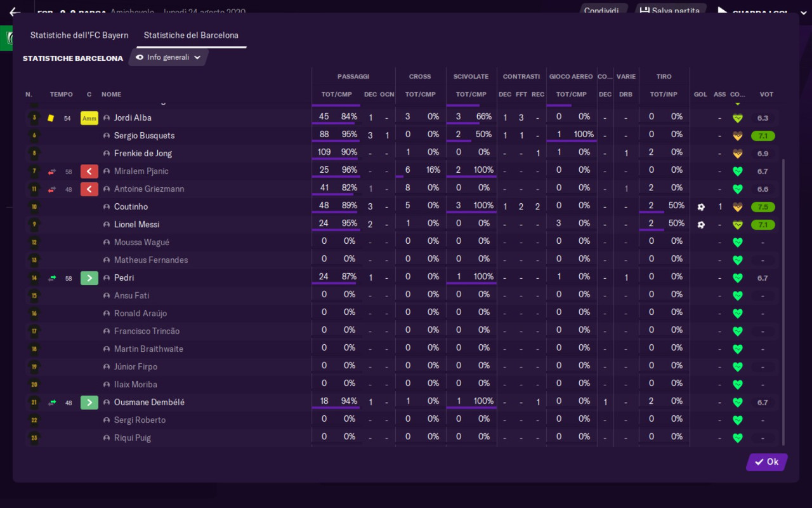Click Sergio Busquets' 7.1 rating badge
The image size is (812, 508).
(763, 136)
